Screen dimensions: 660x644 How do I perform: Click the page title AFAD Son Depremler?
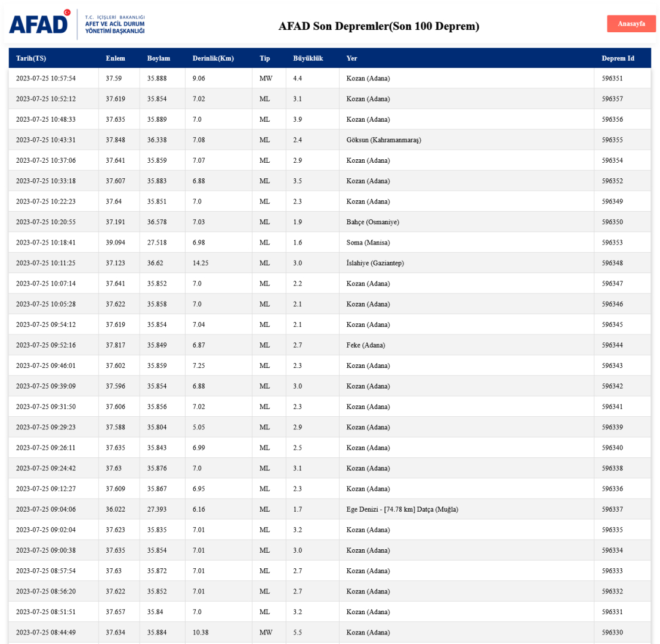click(x=378, y=26)
